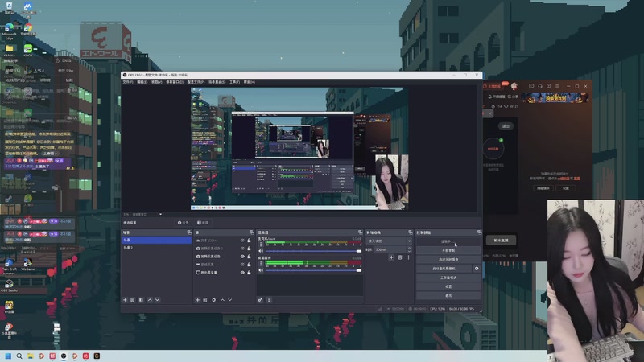Screen dimensions: 644x362
Task: Open the WeGame desktop icon
Action: point(28,265)
